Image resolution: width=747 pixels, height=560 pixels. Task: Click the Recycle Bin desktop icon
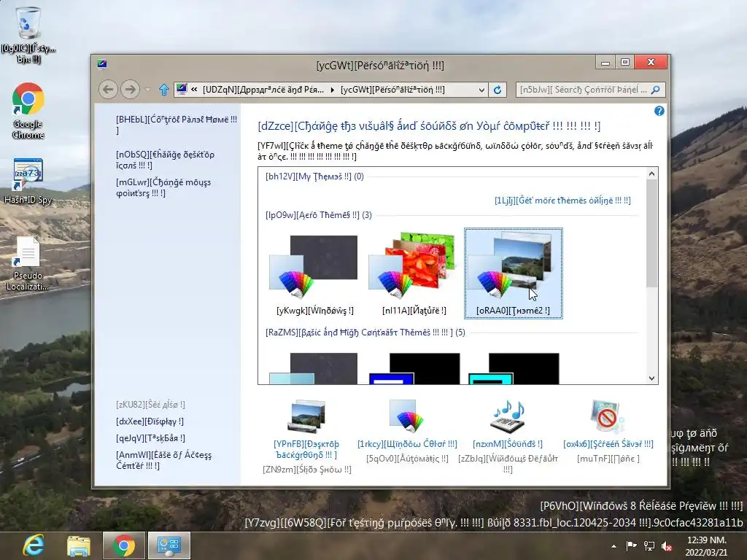tap(28, 35)
